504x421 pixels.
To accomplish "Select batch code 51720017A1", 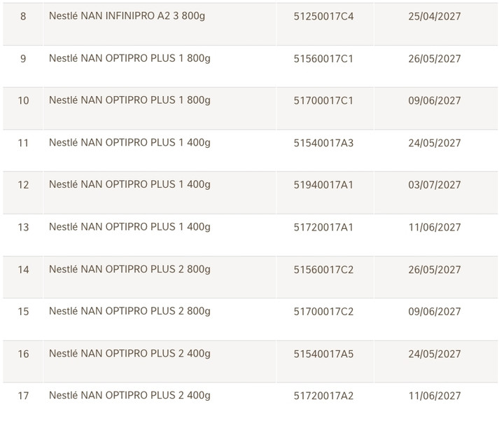I will [x=323, y=228].
